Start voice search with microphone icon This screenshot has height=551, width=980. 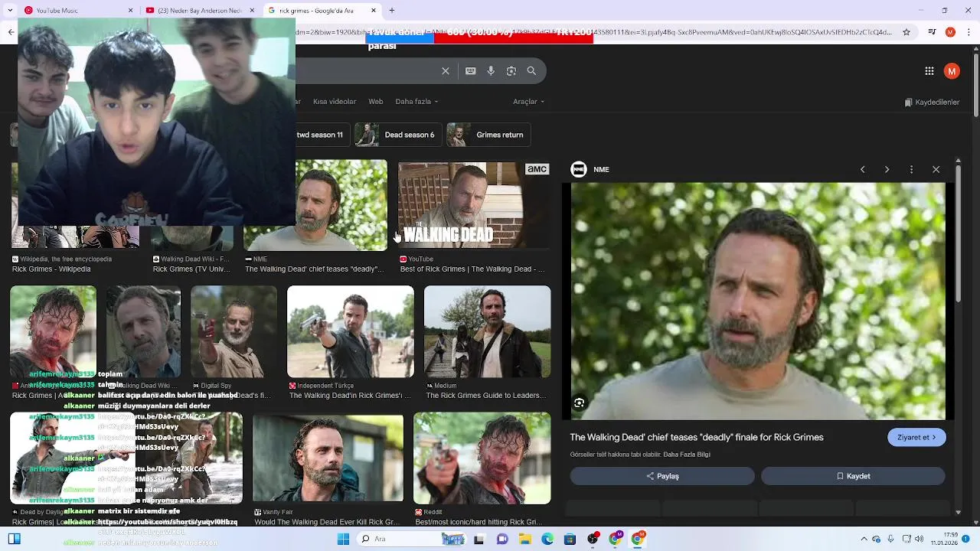[491, 71]
